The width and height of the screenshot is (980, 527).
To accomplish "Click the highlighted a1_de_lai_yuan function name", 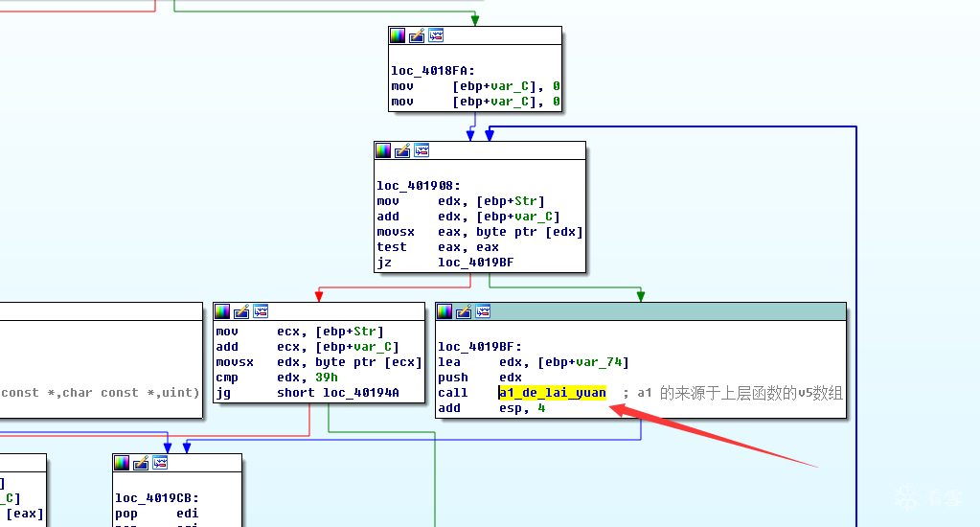I will pyautogui.click(x=553, y=393).
